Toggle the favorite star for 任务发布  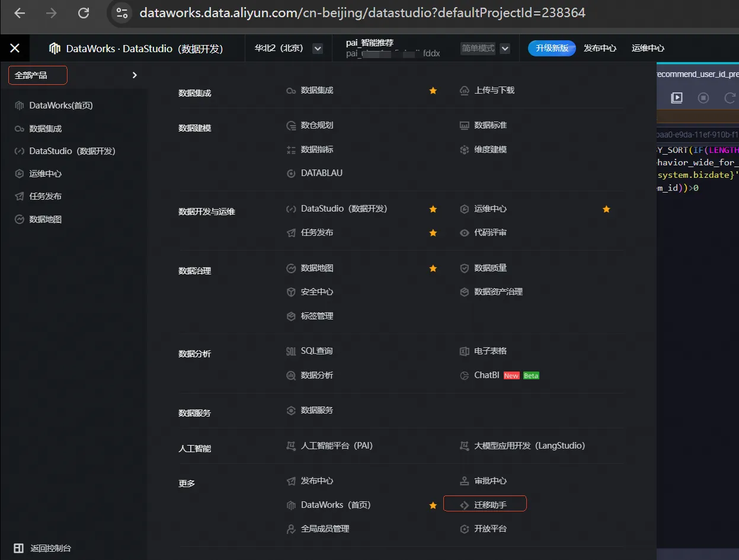(x=433, y=233)
